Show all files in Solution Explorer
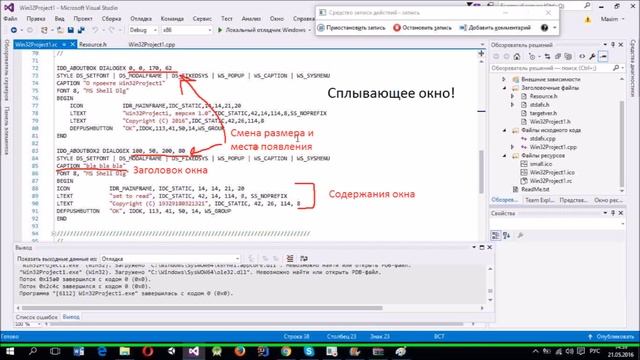 568,56
